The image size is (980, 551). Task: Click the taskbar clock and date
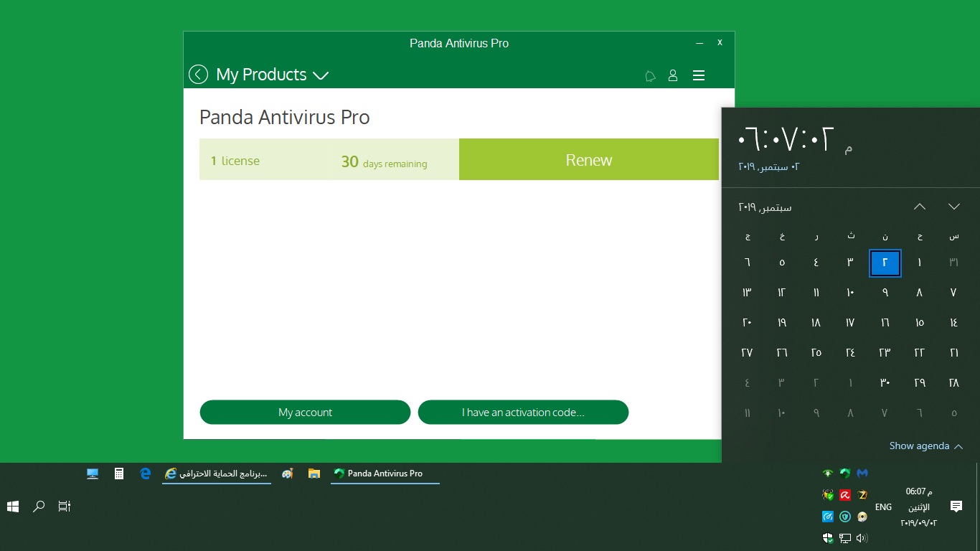919,507
